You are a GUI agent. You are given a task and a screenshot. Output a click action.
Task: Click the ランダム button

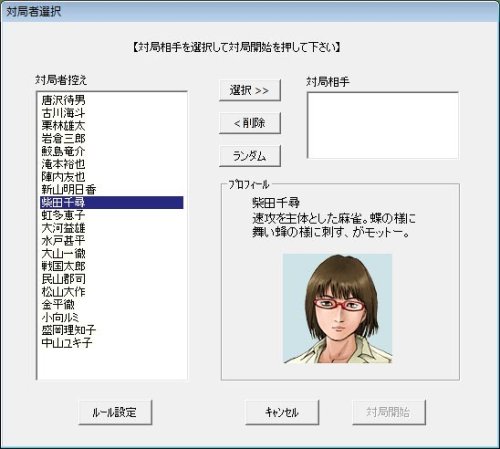pos(250,156)
